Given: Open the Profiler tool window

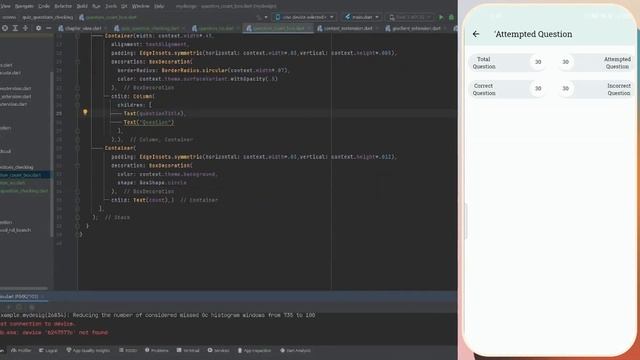Looking at the screenshot, I should 21,350.
